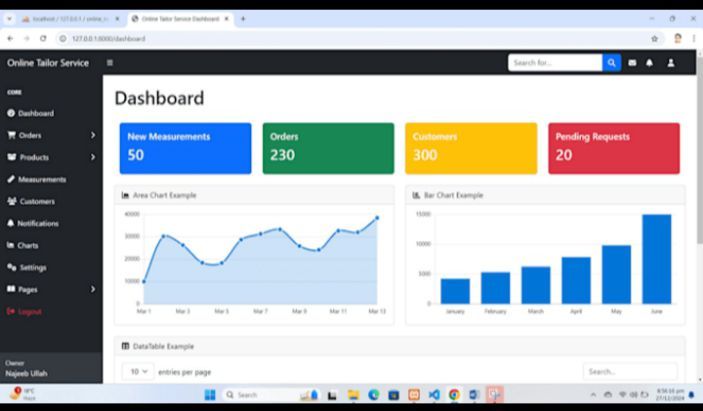Screen dimensions: 703x411
Task: Select Dashboard in the sidebar
Action: (35, 113)
